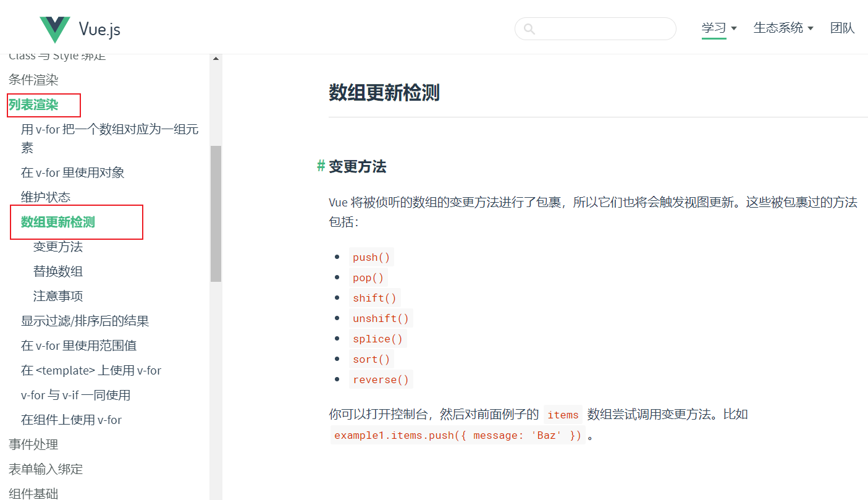Click the search magnifier icon

(529, 29)
